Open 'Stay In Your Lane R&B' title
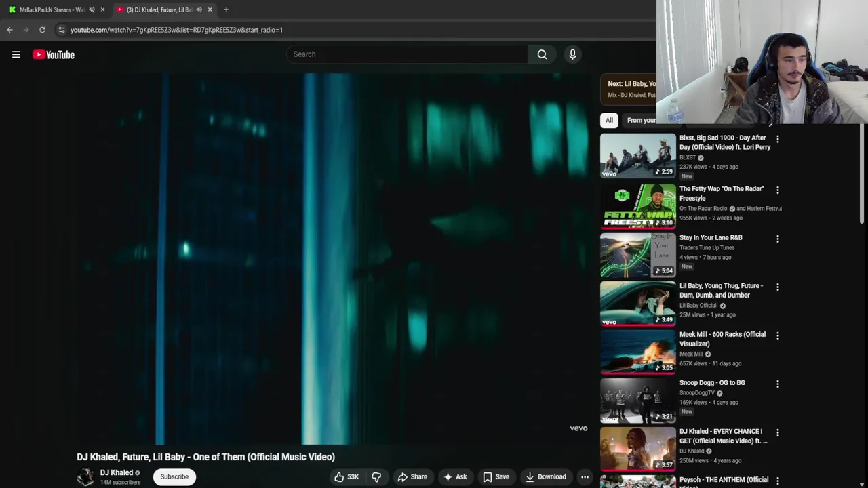Image resolution: width=868 pixels, height=488 pixels. 711,238
